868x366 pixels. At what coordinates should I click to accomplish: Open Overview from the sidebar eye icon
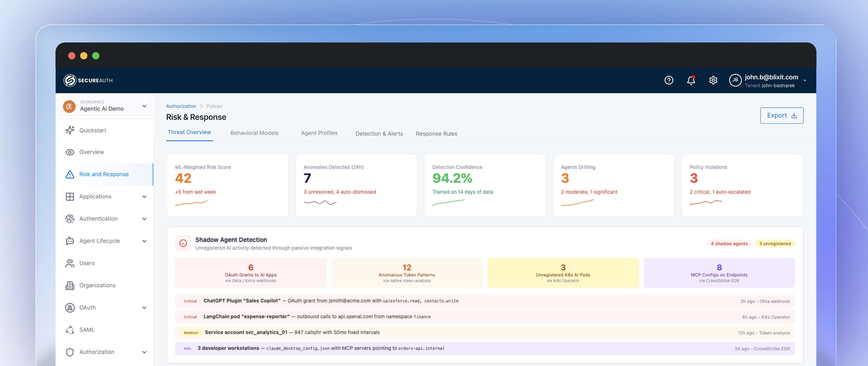69,152
